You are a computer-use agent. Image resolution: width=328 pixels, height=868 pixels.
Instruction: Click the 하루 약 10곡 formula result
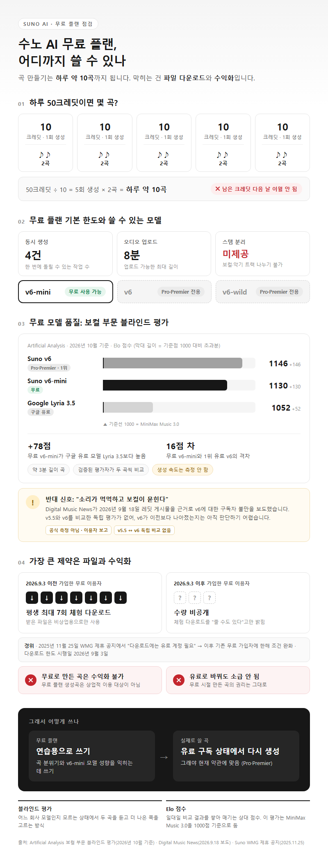click(x=146, y=190)
